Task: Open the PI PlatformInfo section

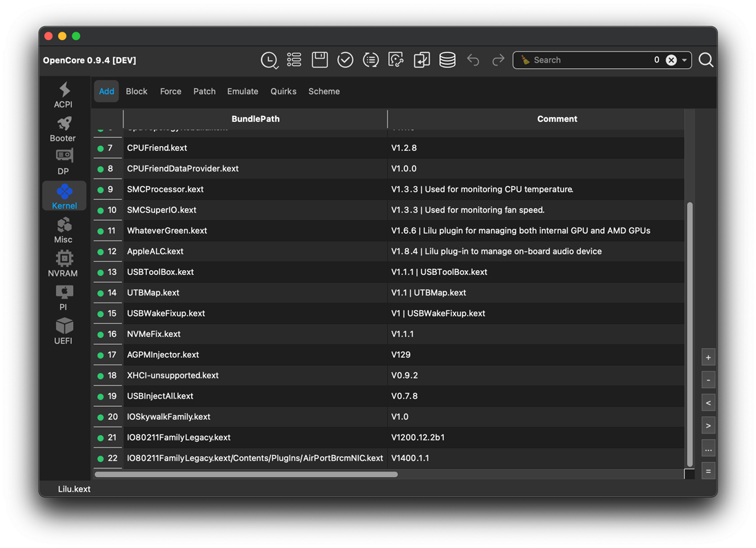Action: click(63, 298)
